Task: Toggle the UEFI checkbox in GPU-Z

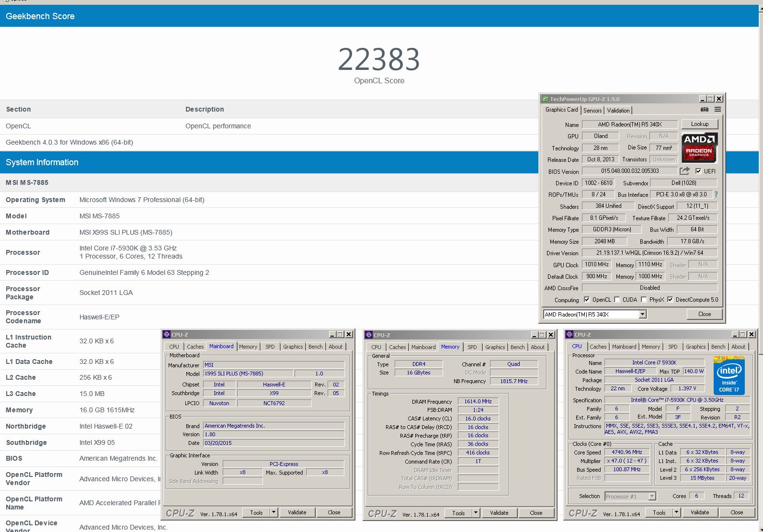Action: [x=698, y=171]
